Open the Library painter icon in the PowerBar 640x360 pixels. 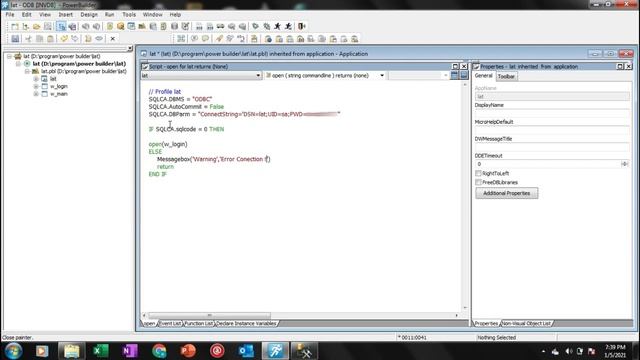click(x=142, y=27)
